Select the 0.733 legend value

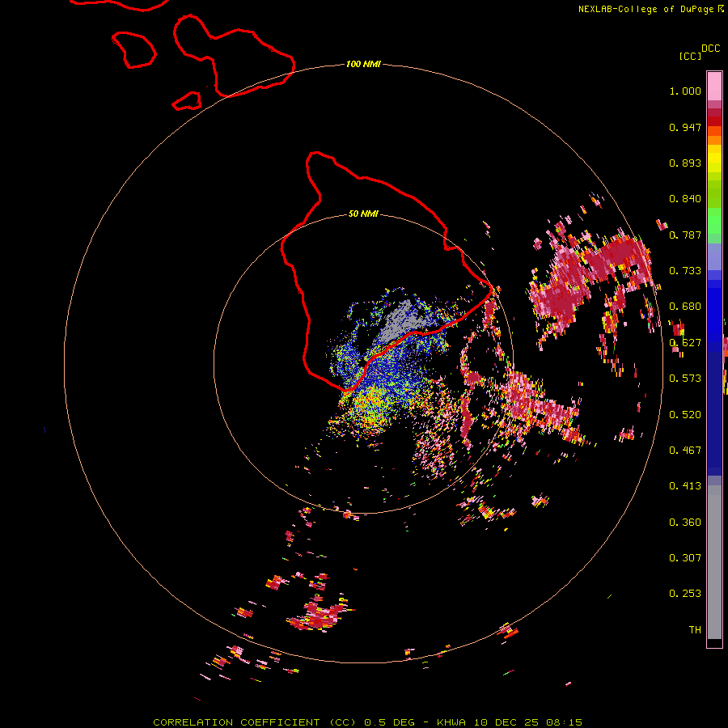point(685,271)
